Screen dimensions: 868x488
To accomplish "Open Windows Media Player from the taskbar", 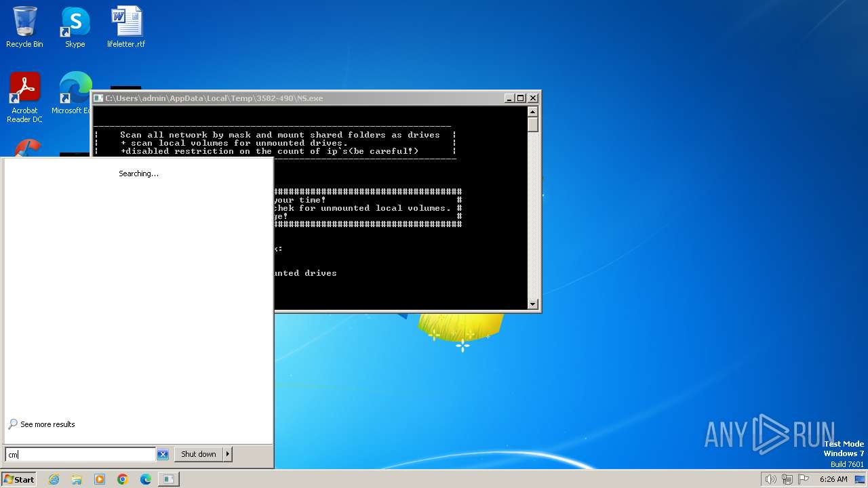I will click(x=100, y=479).
